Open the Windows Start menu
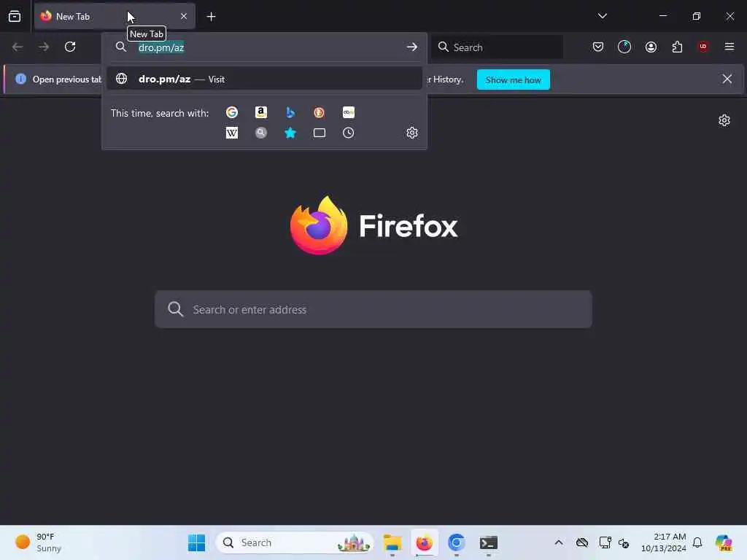The width and height of the screenshot is (747, 560). (196, 542)
